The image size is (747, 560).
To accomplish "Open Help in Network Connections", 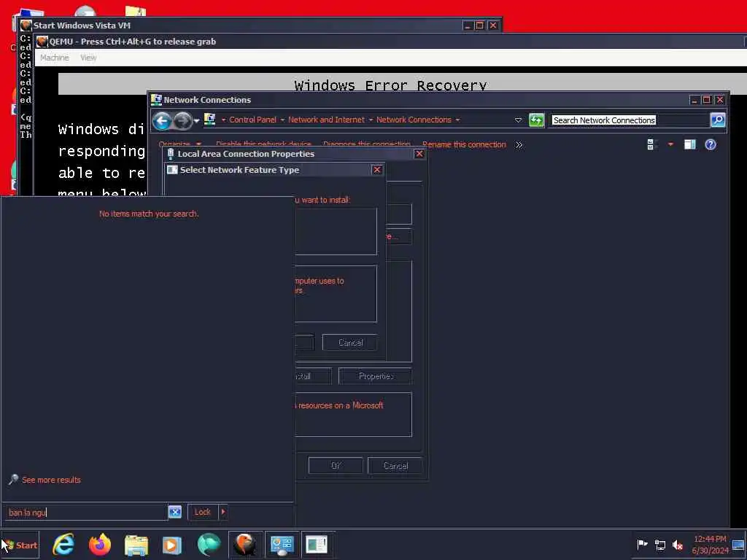I will tap(711, 144).
